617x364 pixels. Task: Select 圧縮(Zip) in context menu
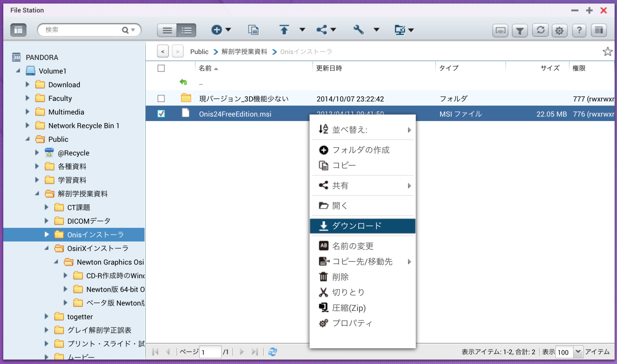point(362,308)
